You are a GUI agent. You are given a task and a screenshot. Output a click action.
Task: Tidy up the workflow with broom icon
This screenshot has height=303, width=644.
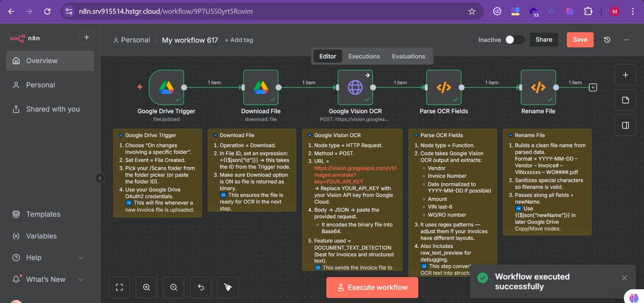[x=228, y=287]
